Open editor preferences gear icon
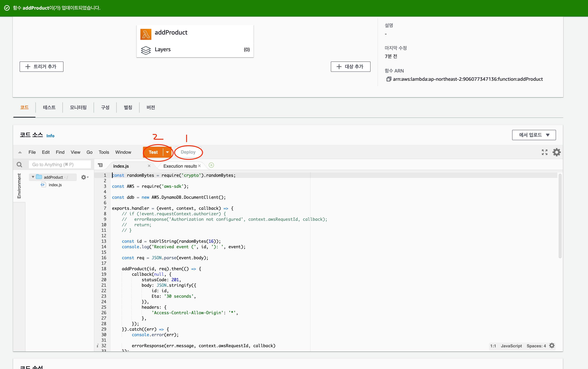588x369 pixels. click(557, 152)
